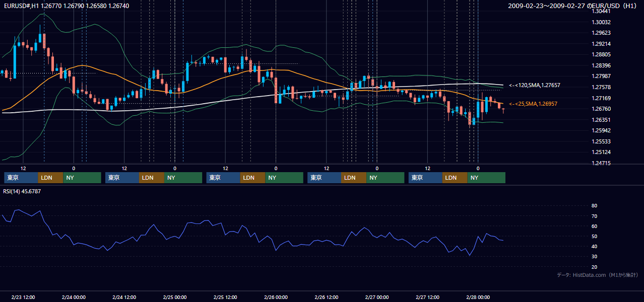Screen dimensions: 644x302
Task: Select price level 1.29623 on the axis
Action: pos(601,33)
